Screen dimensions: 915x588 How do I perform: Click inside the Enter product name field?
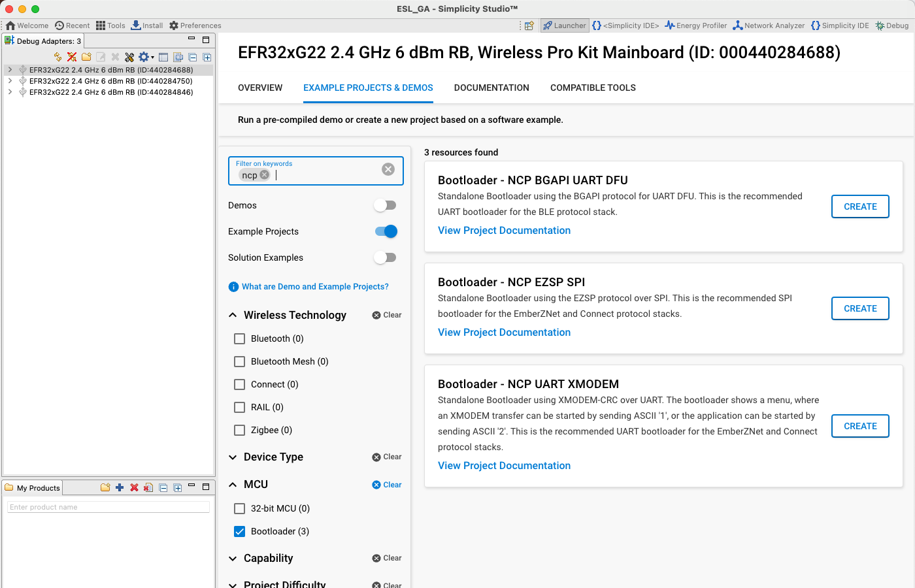point(107,507)
